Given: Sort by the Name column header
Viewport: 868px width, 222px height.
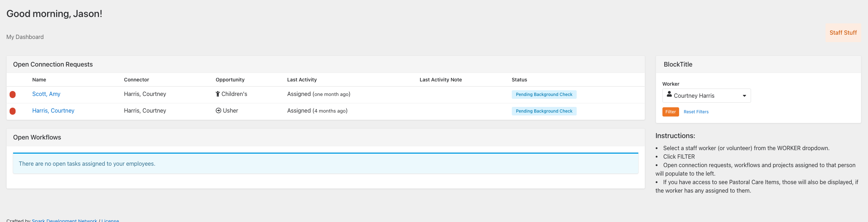Looking at the screenshot, I should coord(39,80).
